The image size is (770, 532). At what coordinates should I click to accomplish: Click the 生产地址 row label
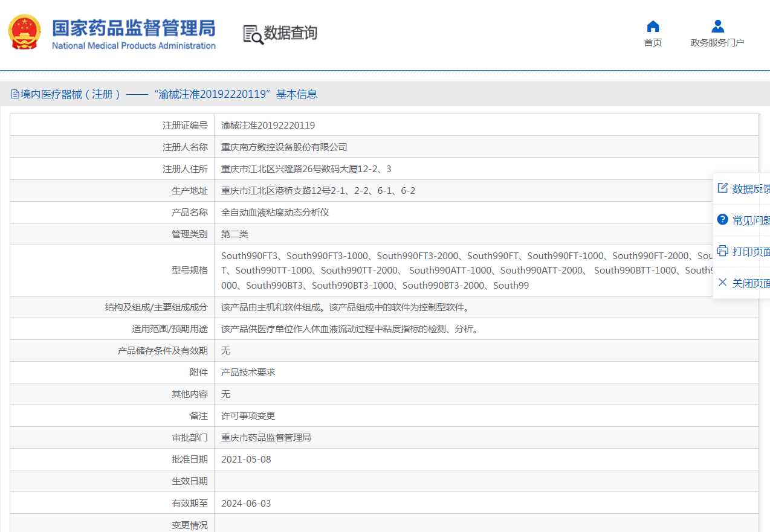pyautogui.click(x=190, y=191)
